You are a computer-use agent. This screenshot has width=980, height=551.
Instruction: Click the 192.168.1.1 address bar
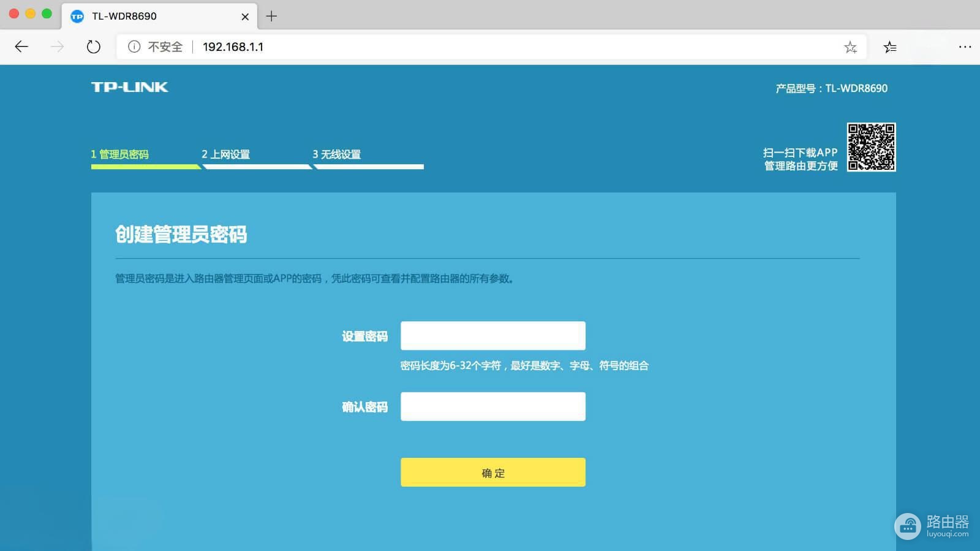(491, 47)
